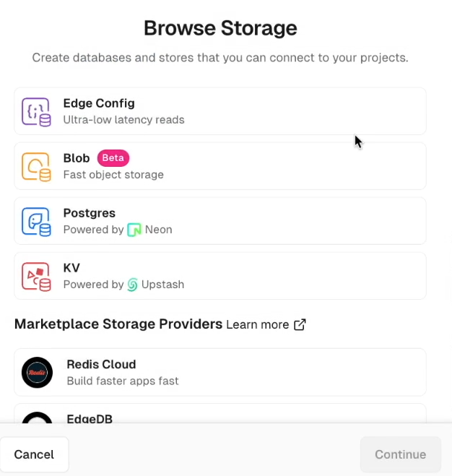The height and width of the screenshot is (476, 452).
Task: Click the external link arrow icon
Action: pos(300,325)
